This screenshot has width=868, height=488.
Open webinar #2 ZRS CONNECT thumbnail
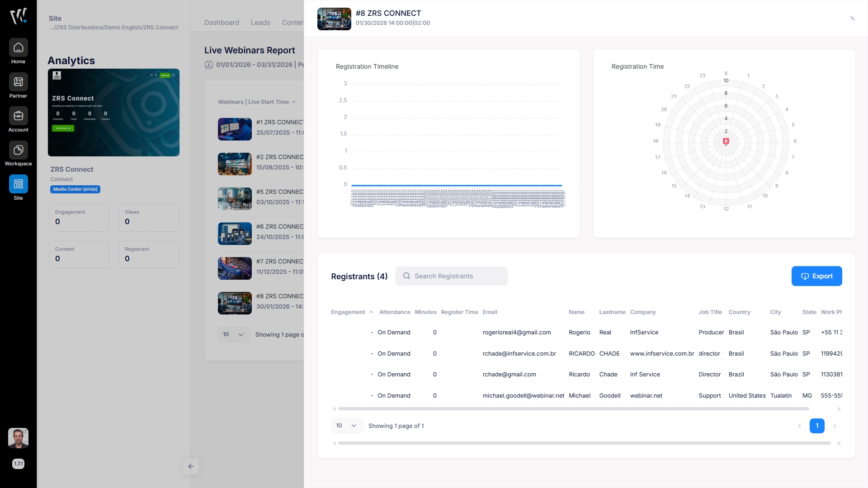click(235, 164)
